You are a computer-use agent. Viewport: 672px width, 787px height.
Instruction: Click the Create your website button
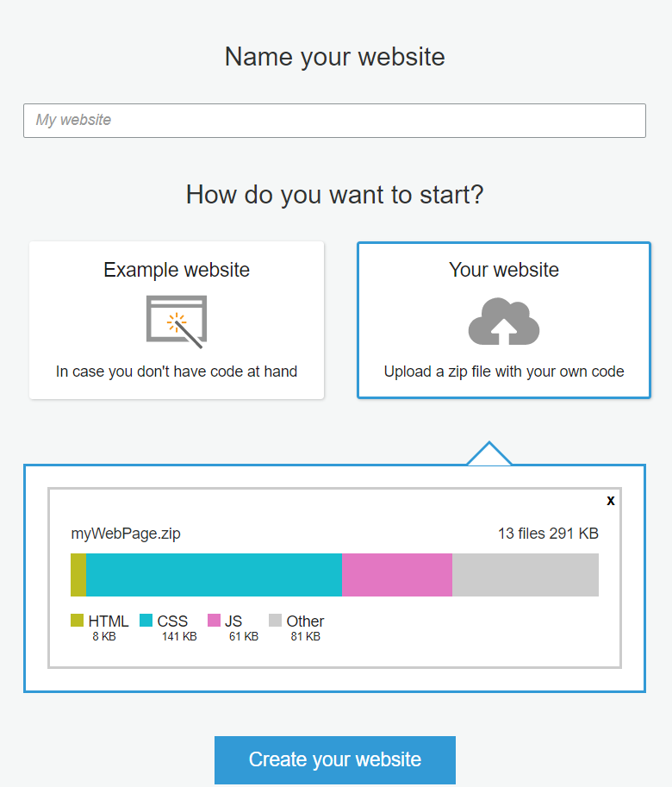point(335,760)
